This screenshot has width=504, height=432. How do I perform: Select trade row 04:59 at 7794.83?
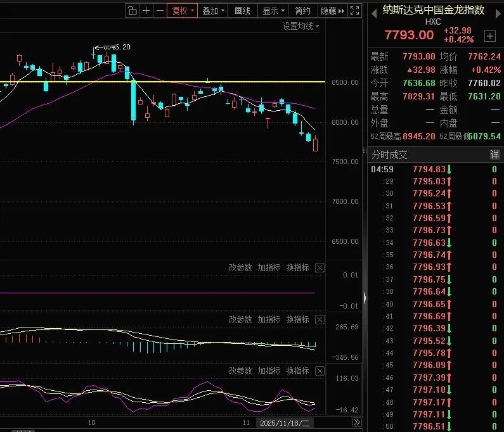[x=434, y=169]
